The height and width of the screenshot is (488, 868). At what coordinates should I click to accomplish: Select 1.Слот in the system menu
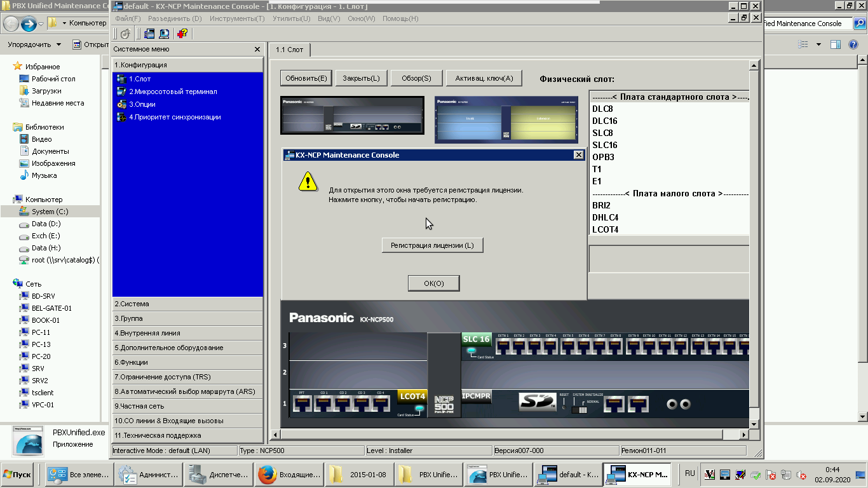140,79
